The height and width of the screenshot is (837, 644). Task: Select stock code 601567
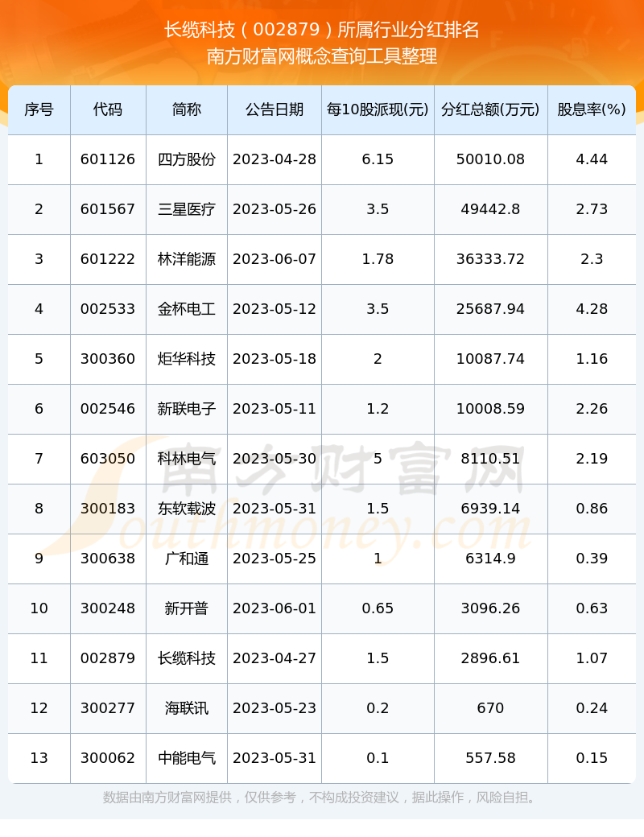pyautogui.click(x=108, y=209)
